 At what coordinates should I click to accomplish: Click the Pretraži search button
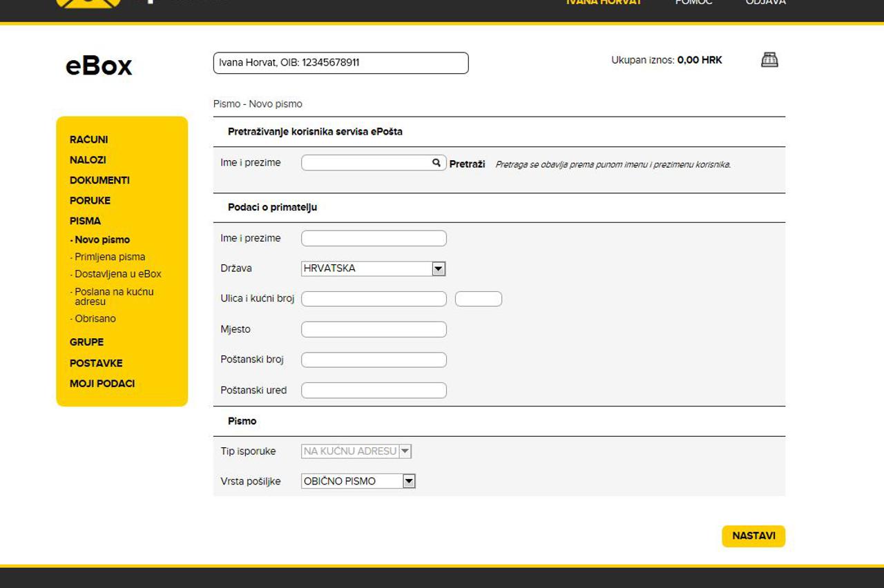pyautogui.click(x=467, y=164)
